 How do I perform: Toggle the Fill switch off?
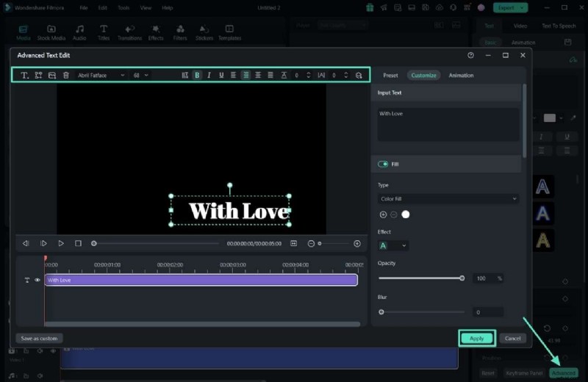pos(383,165)
